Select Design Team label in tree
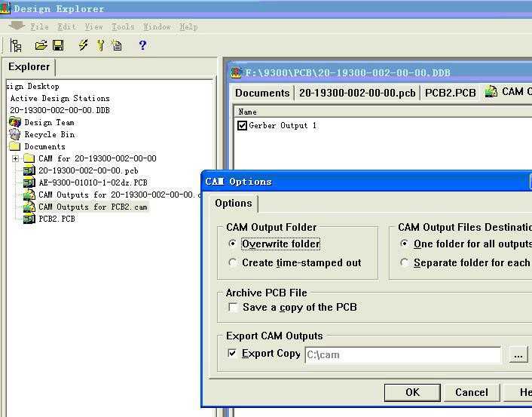 click(x=49, y=122)
